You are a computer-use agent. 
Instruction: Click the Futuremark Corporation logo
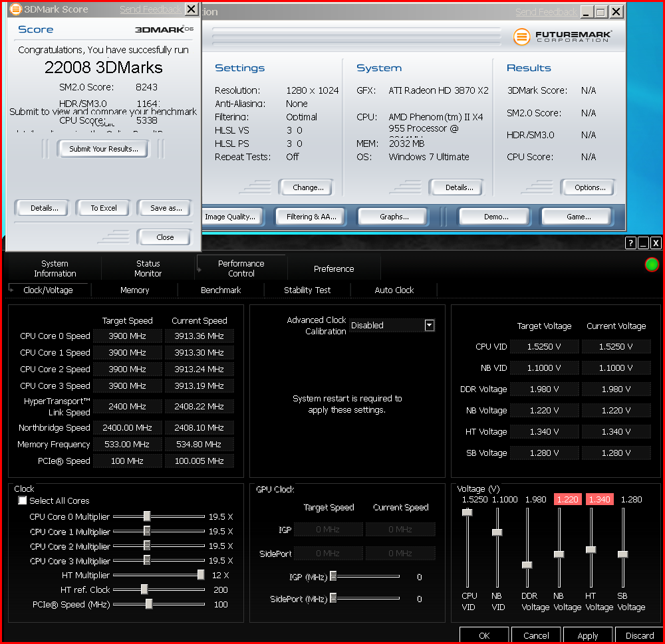tap(563, 37)
